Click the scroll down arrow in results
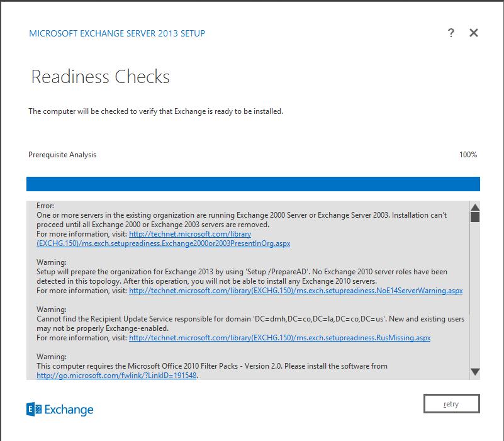504x441 pixels. click(475, 372)
